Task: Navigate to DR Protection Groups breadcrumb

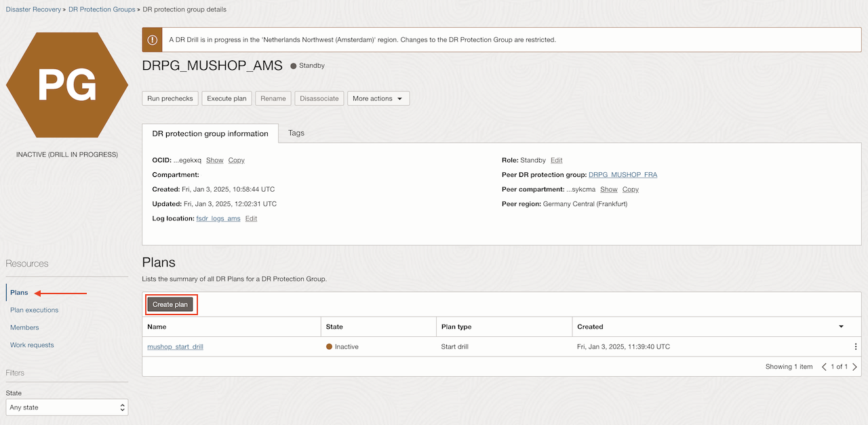Action: click(101, 9)
